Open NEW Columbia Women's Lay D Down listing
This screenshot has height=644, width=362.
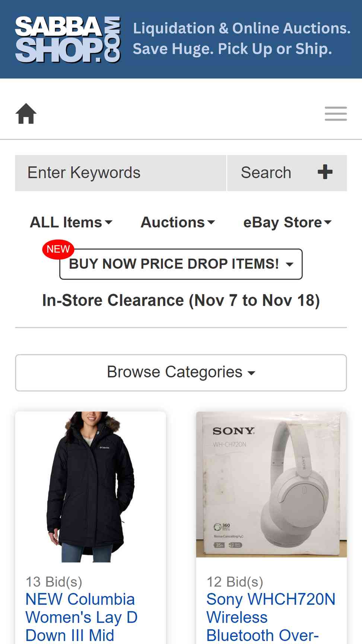click(82, 617)
